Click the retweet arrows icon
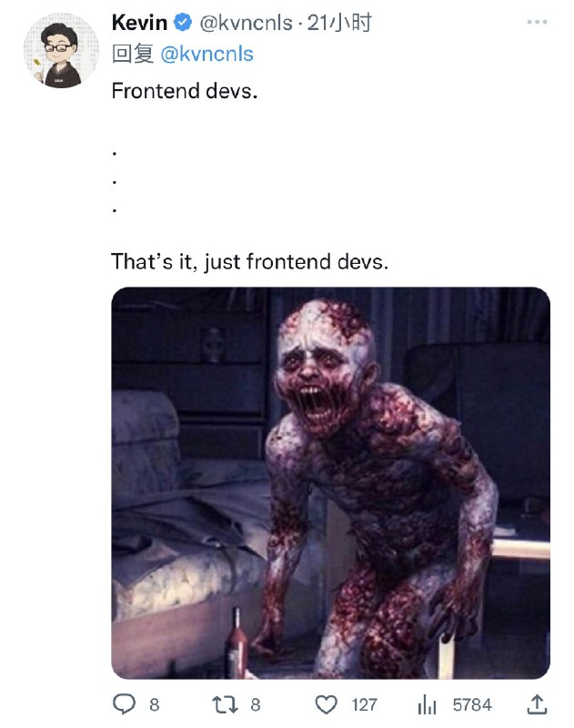The width and height of the screenshot is (574, 728). click(225, 704)
